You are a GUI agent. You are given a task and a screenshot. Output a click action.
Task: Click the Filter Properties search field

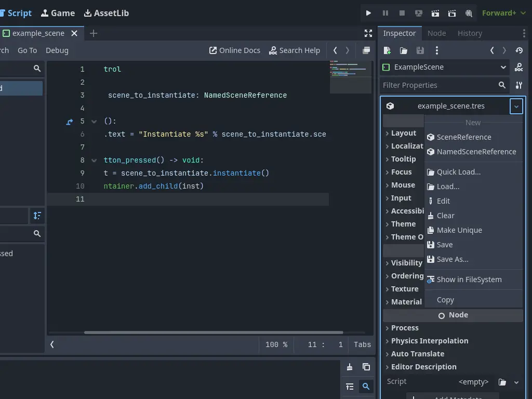[x=438, y=85]
